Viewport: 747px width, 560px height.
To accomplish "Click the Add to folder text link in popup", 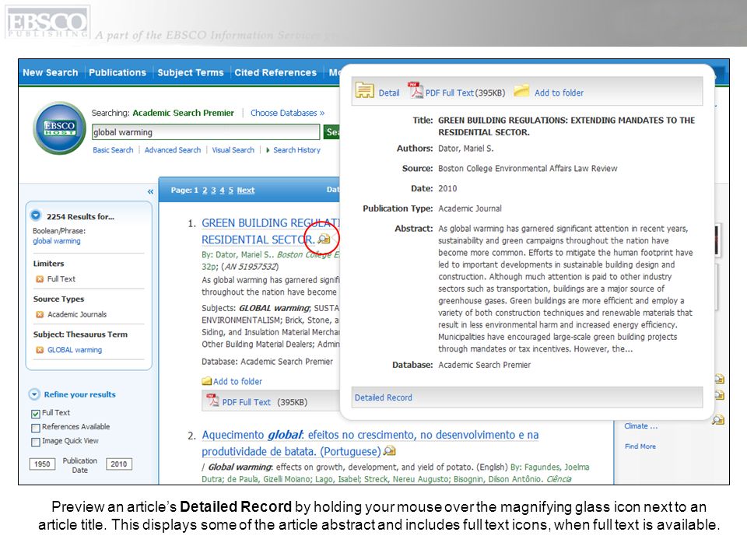I will pyautogui.click(x=559, y=93).
